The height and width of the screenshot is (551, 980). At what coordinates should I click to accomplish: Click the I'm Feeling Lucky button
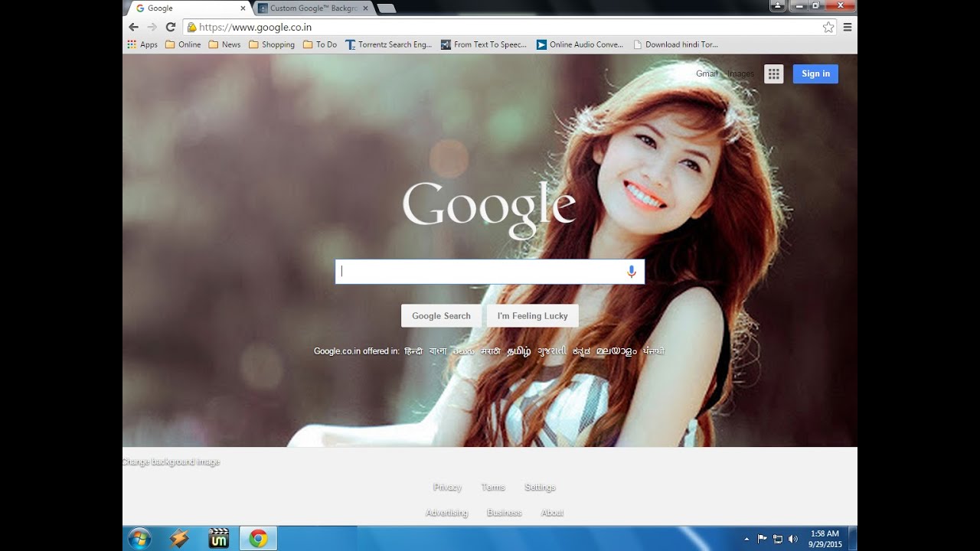533,316
